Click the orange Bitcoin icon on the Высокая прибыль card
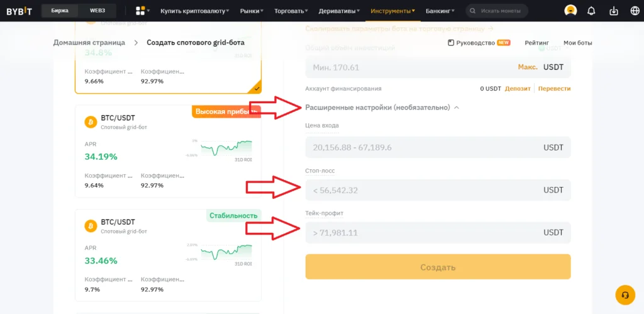The width and height of the screenshot is (644, 314). pos(90,121)
